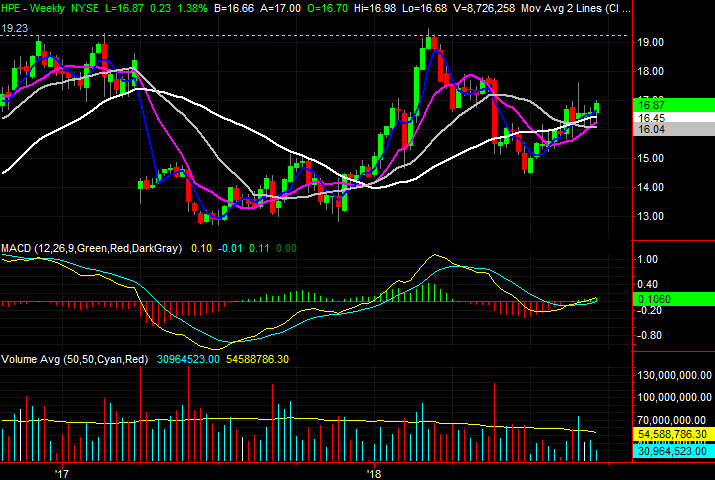
Task: Click the ask value A=17.00
Action: pos(281,8)
